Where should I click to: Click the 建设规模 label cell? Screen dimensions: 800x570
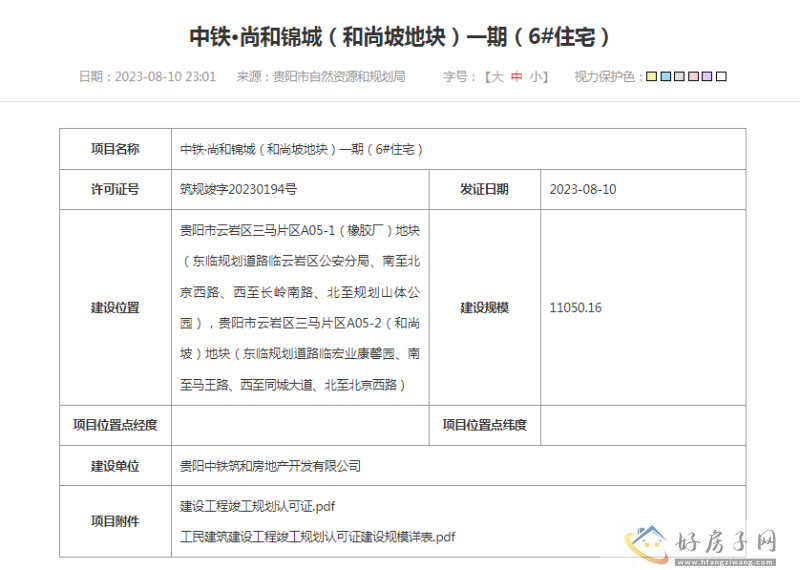pyautogui.click(x=485, y=308)
